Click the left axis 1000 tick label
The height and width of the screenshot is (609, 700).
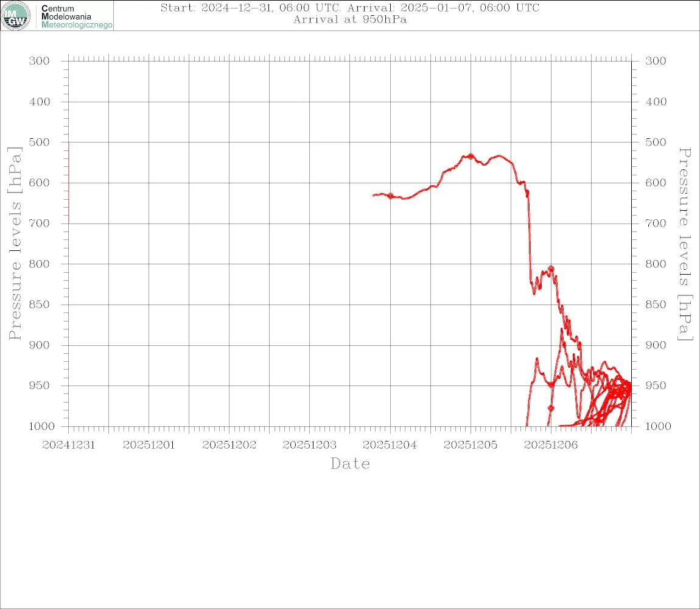41,426
